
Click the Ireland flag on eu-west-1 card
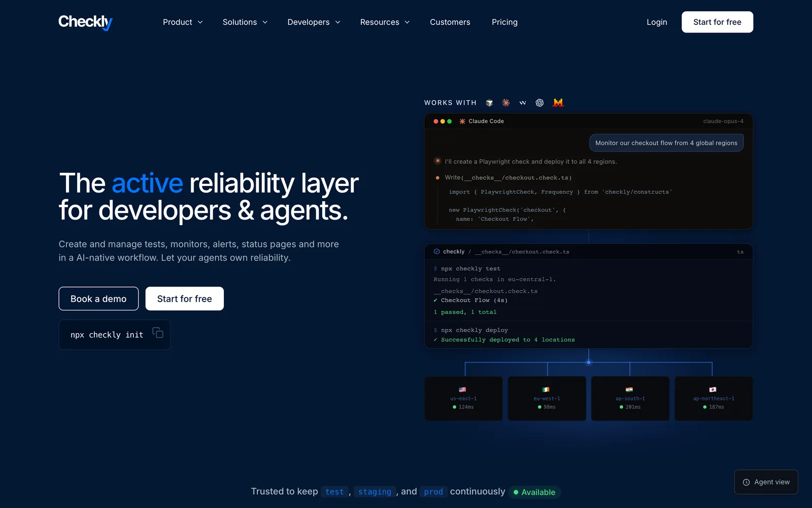pos(546,390)
